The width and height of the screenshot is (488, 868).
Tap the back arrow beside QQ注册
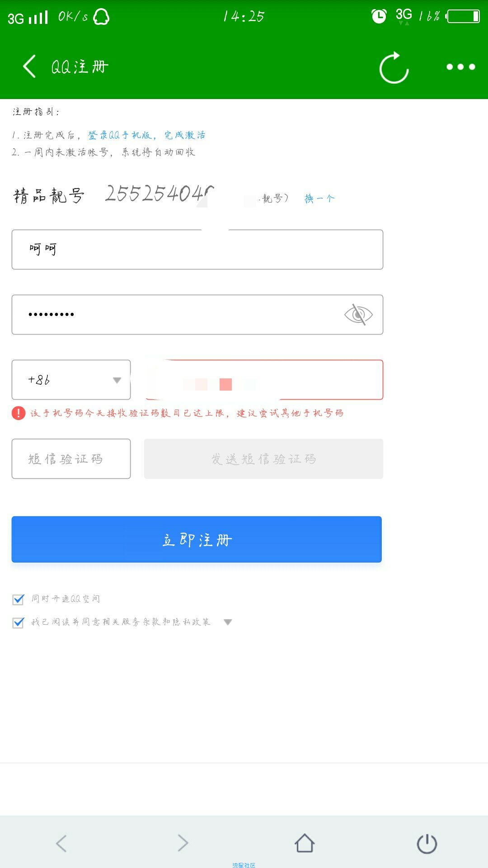tap(29, 66)
